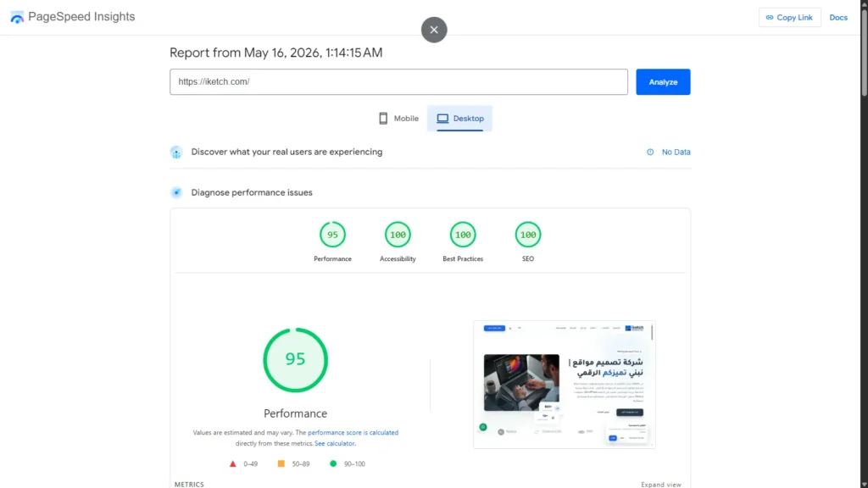Click the METRICS section label

tap(189, 484)
